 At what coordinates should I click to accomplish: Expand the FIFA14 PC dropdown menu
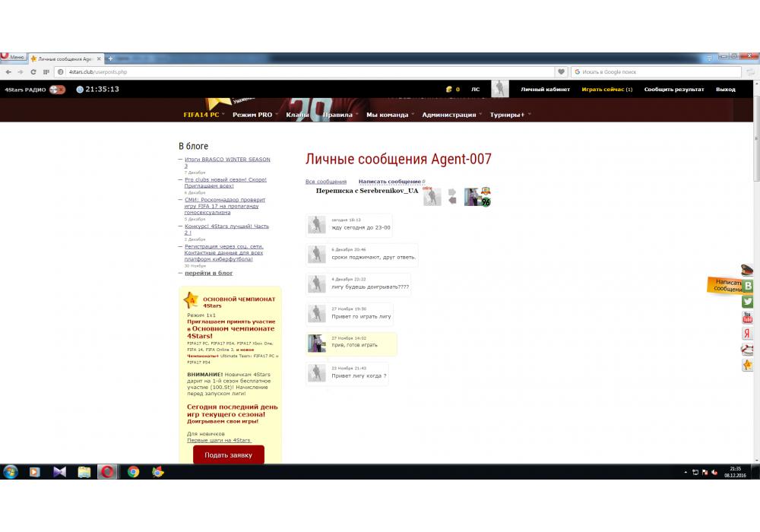pyautogui.click(x=204, y=115)
